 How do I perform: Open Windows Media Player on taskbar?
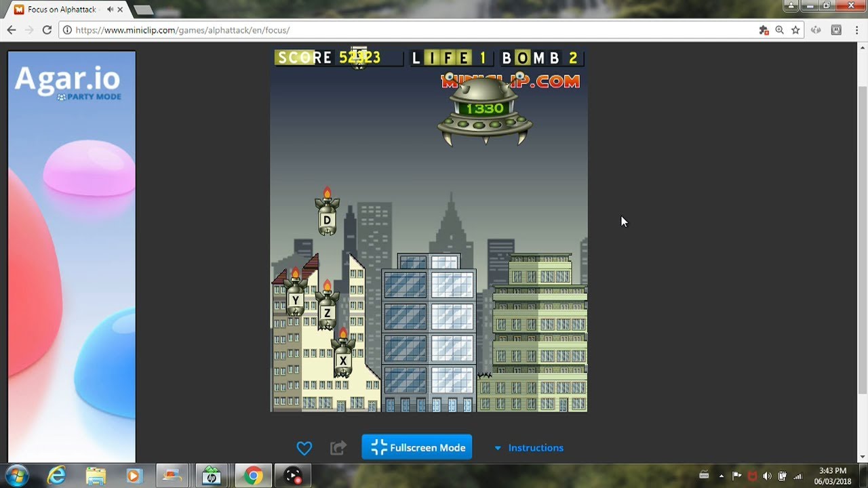click(134, 476)
